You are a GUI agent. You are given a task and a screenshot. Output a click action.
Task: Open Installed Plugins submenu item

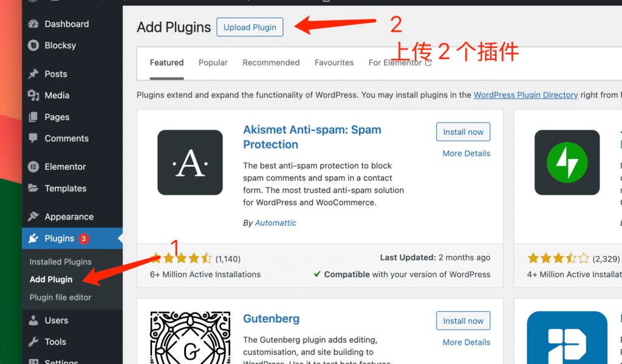click(60, 262)
